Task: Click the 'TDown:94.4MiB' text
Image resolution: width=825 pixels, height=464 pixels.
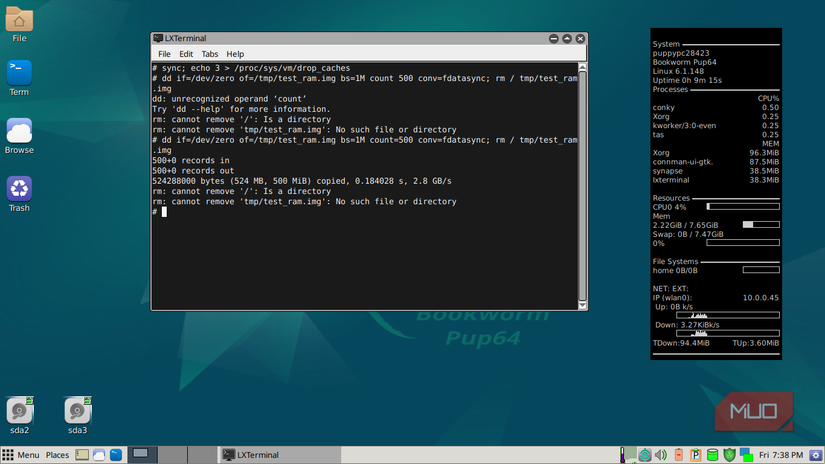Action: (x=681, y=343)
